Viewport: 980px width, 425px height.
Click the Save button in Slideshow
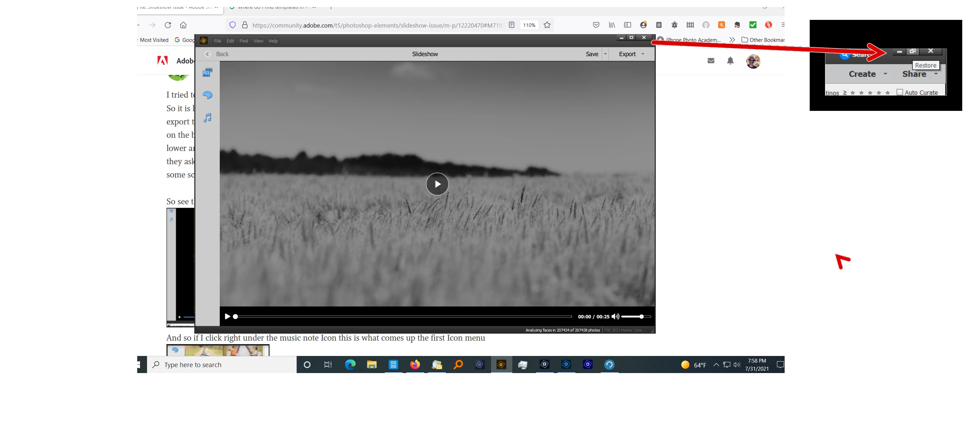click(x=592, y=54)
